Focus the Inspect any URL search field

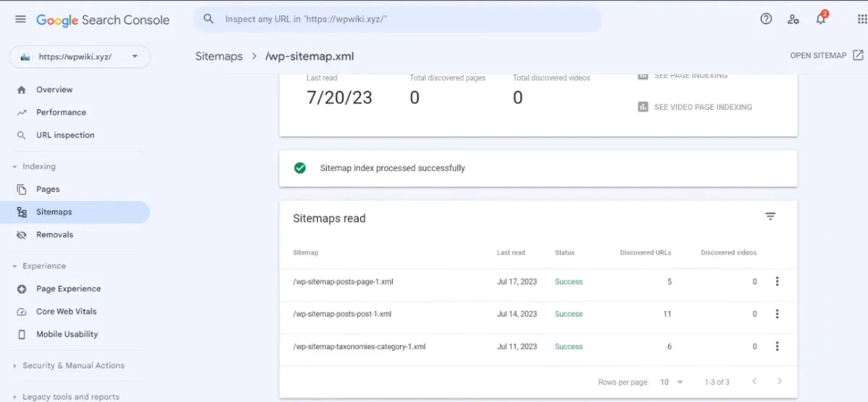tap(397, 20)
